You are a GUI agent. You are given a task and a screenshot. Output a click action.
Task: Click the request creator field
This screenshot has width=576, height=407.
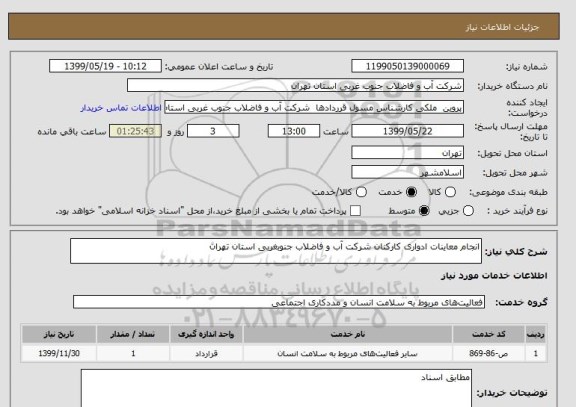(314, 108)
